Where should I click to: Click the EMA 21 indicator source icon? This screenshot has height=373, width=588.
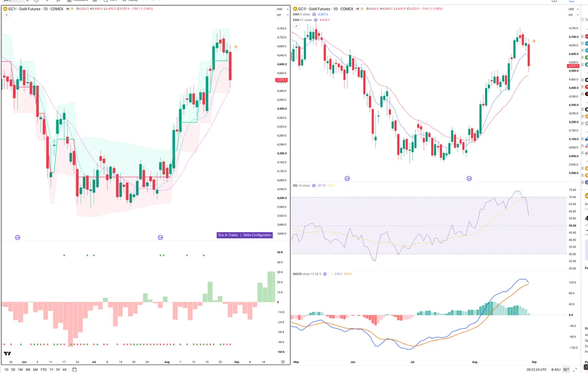(316, 20)
